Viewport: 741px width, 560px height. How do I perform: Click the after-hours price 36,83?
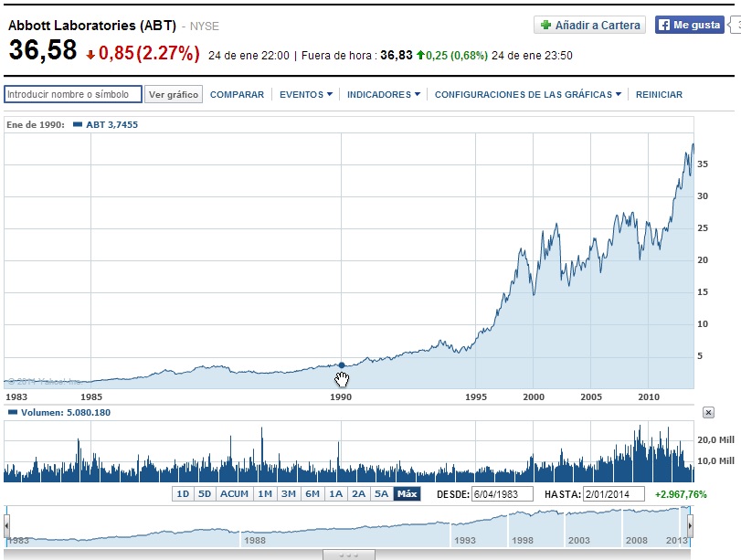pos(396,56)
